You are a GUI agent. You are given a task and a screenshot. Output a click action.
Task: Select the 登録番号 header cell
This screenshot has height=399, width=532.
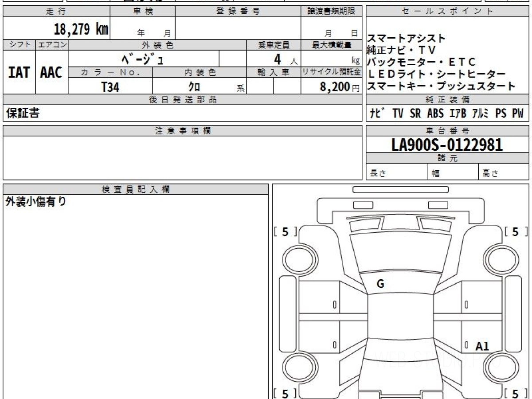click(238, 12)
